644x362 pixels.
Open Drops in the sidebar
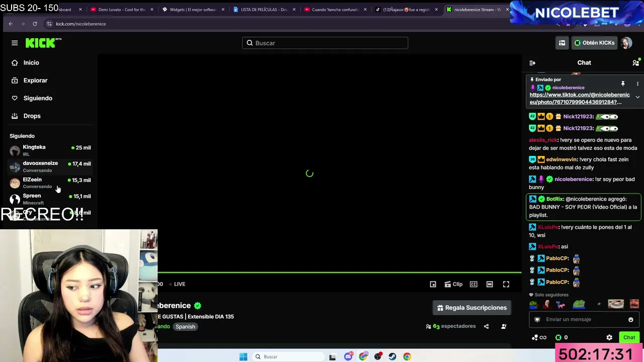32,116
